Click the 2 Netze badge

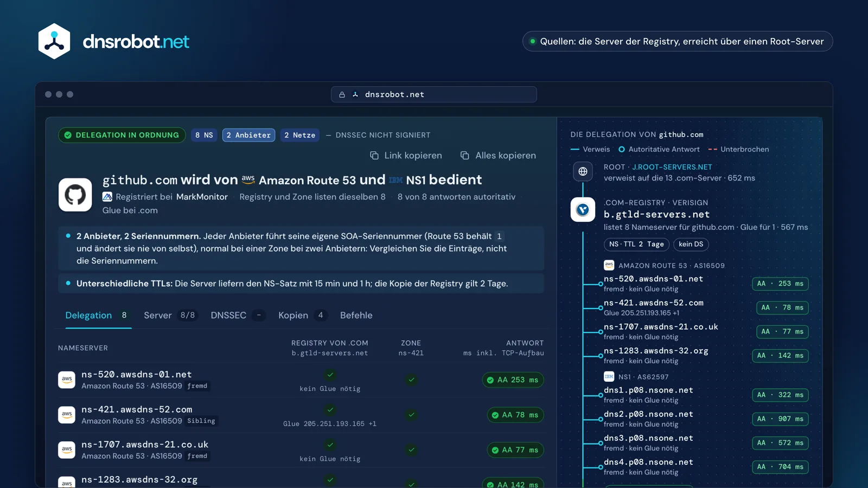299,135
